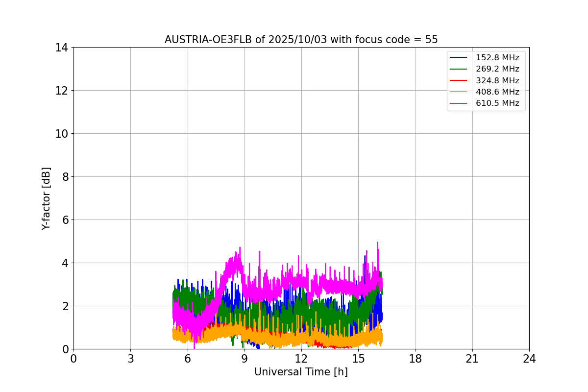Click the x-axis tick label 15
588x392 pixels.
pyautogui.click(x=358, y=359)
